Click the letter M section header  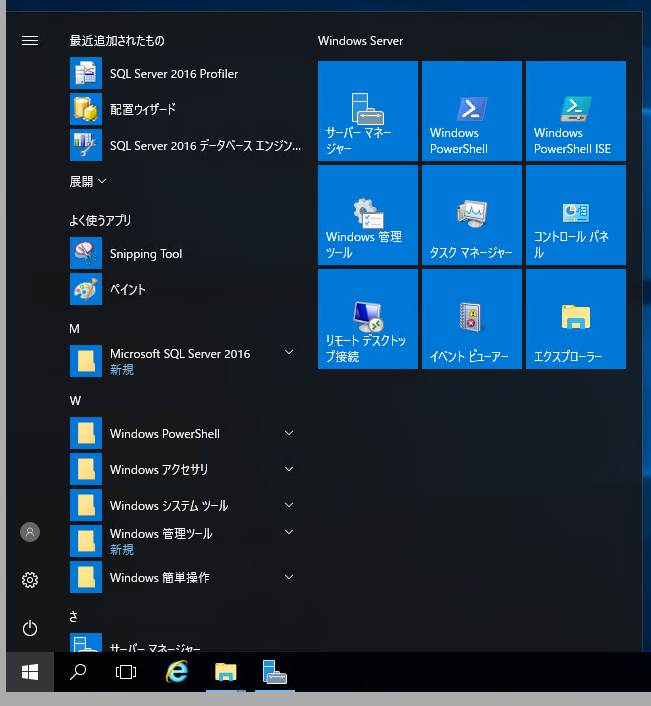74,329
